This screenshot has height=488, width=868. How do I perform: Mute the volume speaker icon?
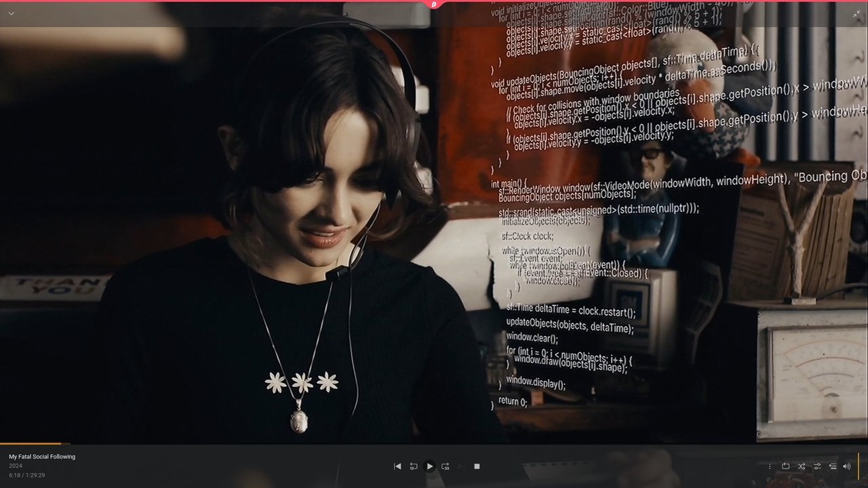click(x=846, y=466)
